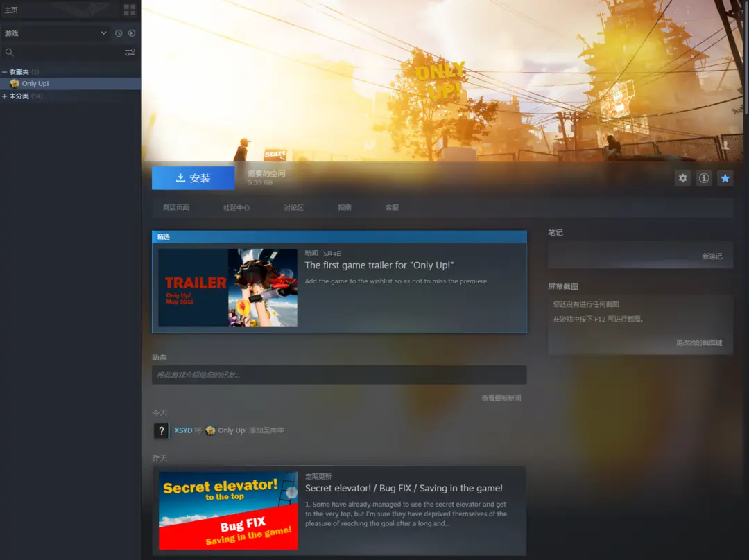
Task: Click 'Only Up!' text in activity entry
Action: pos(232,430)
